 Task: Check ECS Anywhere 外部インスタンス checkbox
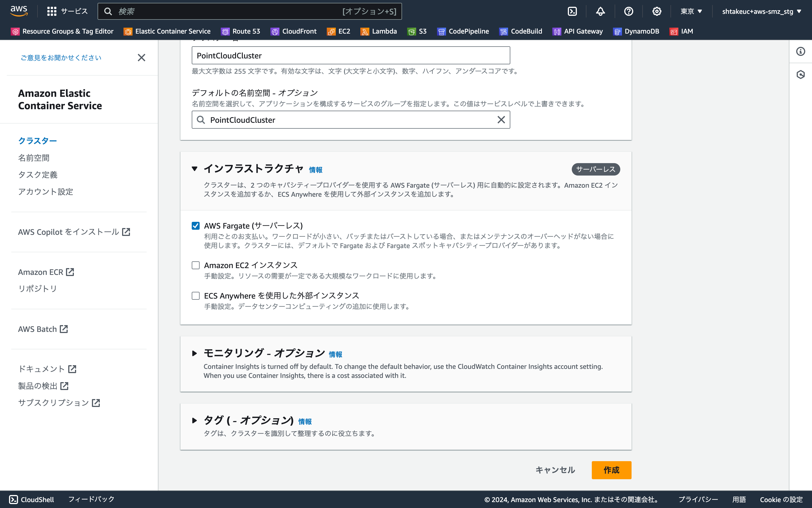(196, 296)
